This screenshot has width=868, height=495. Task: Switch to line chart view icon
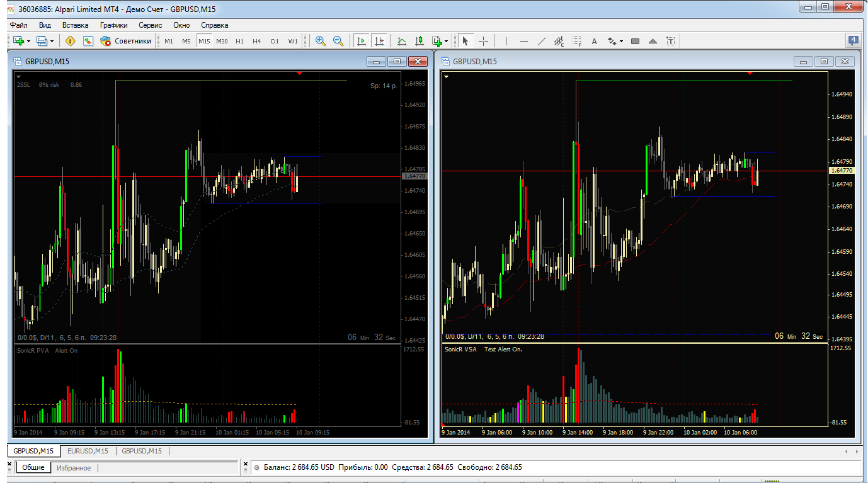pyautogui.click(x=402, y=41)
